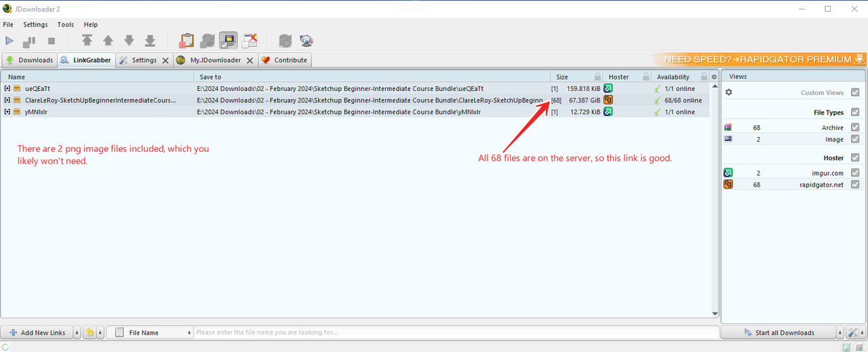Click the lock icon on Hoster column
This screenshot has width=868, height=352.
point(646,77)
